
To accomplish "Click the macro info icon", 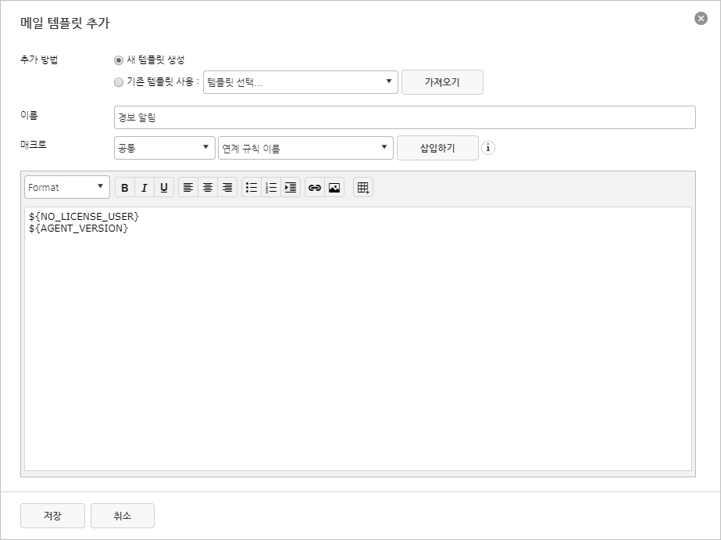I will [x=488, y=148].
